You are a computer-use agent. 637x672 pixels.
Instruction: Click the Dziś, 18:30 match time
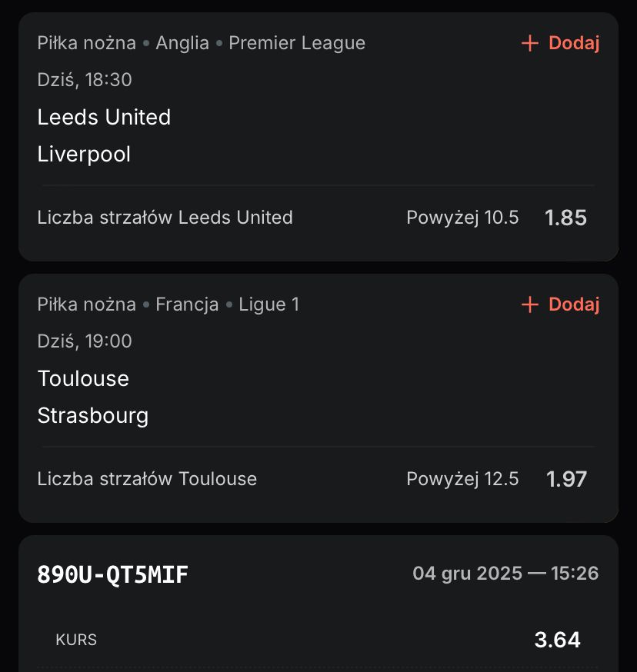(85, 80)
